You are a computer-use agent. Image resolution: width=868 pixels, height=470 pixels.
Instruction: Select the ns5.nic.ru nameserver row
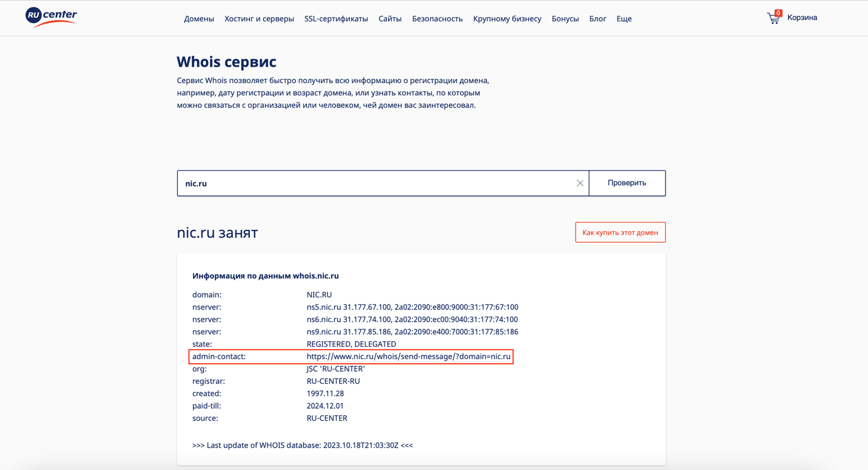click(355, 307)
